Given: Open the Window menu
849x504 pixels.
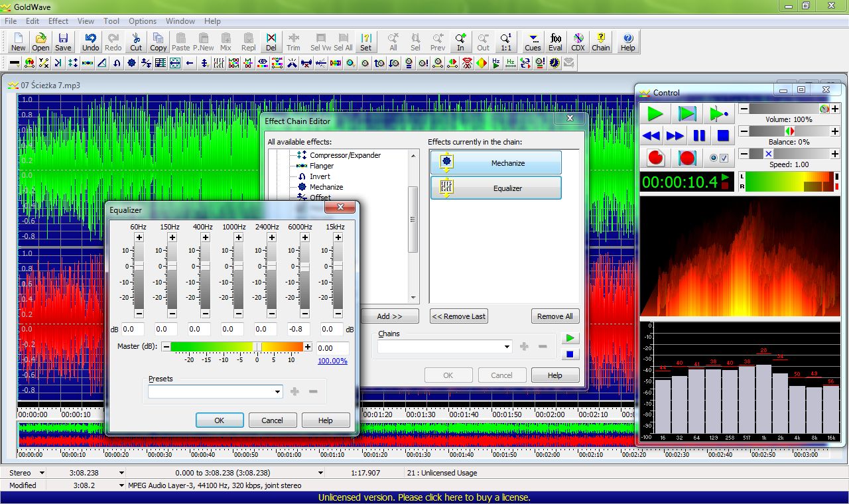Looking at the screenshot, I should coord(180,21).
